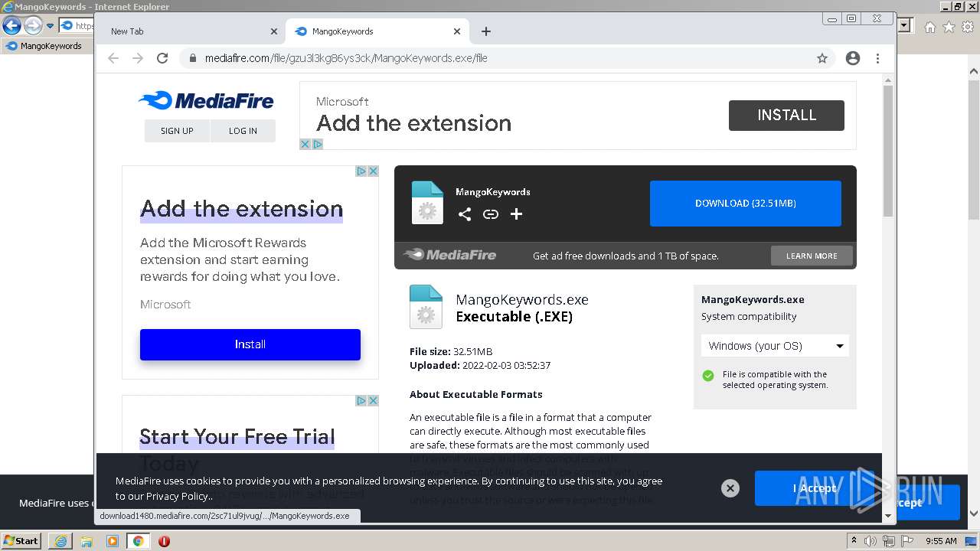The image size is (980, 551).
Task: Reload the MediaFire page in Chrome
Action: click(162, 58)
